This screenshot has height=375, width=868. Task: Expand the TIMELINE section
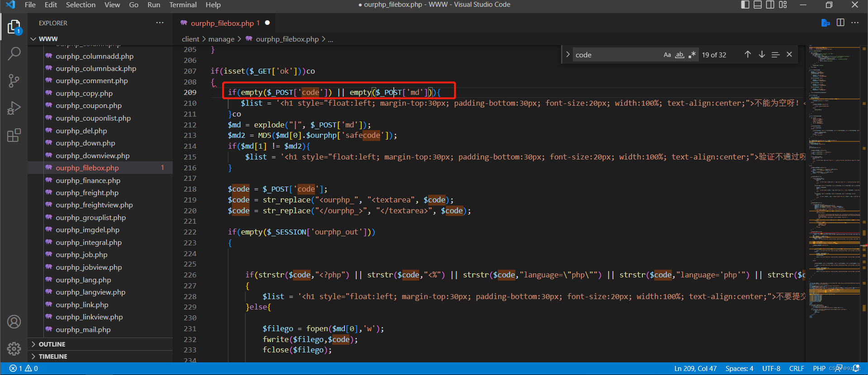click(33, 356)
